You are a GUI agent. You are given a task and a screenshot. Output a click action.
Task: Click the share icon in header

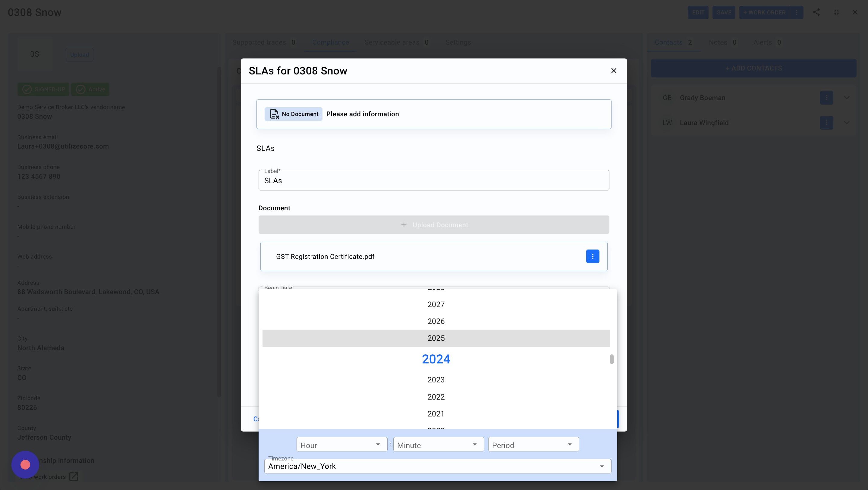[x=816, y=12]
